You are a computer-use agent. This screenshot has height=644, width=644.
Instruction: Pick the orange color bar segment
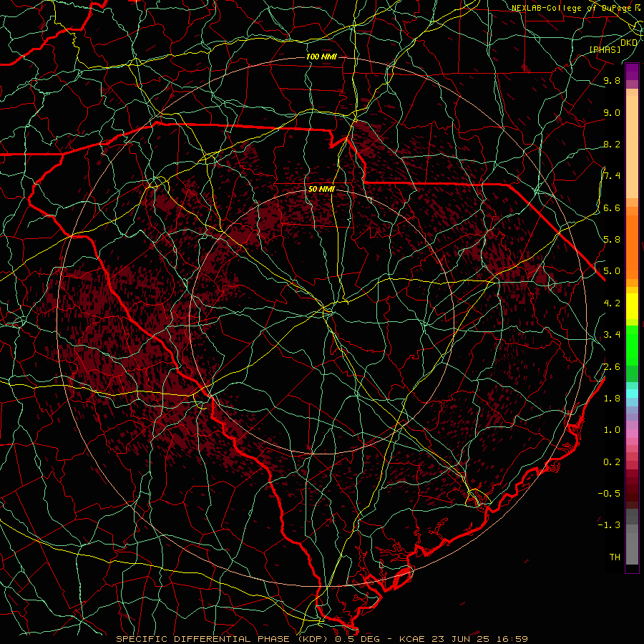pyautogui.click(x=632, y=246)
